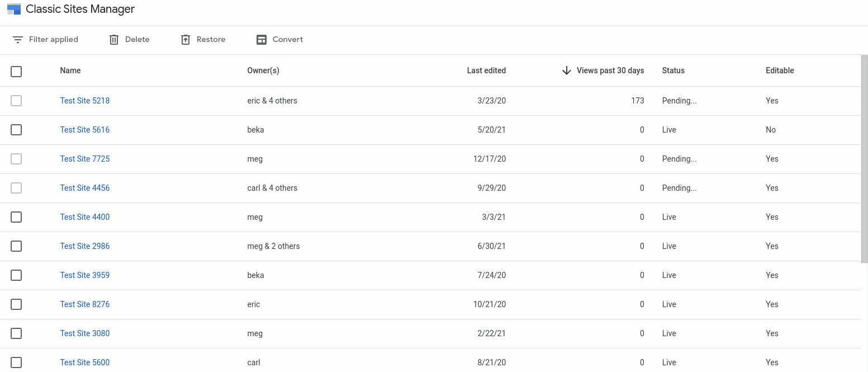Click the Restore button label
The height and width of the screenshot is (372, 868).
211,40
